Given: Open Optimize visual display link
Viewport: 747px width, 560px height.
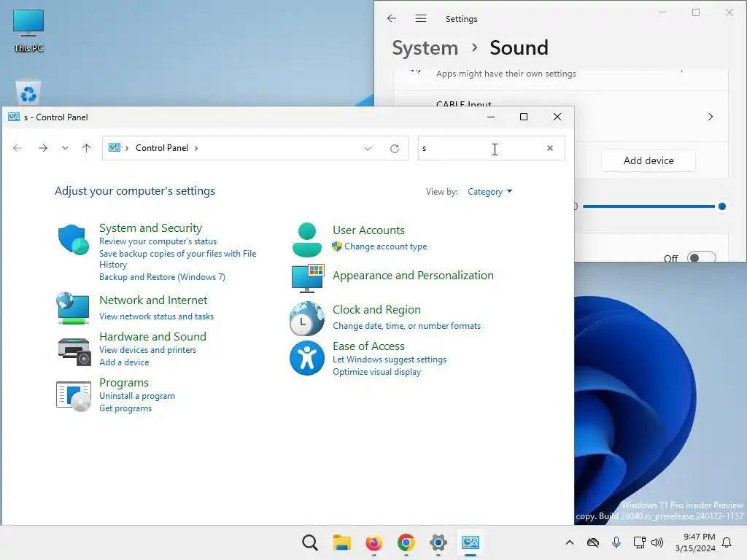Looking at the screenshot, I should coord(376,371).
